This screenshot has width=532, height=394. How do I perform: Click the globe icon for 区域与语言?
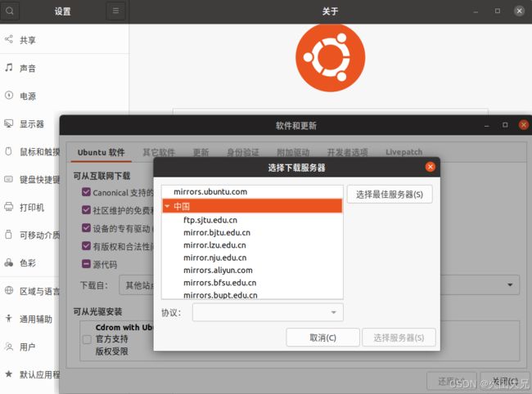click(9, 290)
